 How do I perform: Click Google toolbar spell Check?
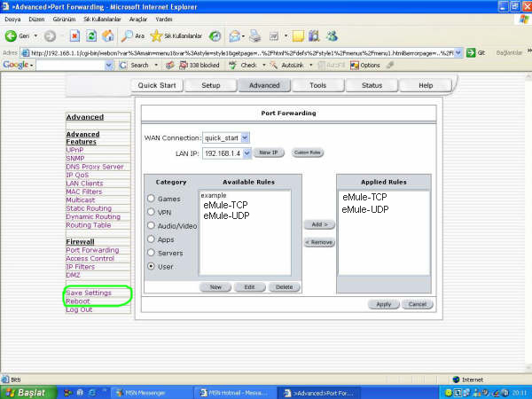(243, 65)
